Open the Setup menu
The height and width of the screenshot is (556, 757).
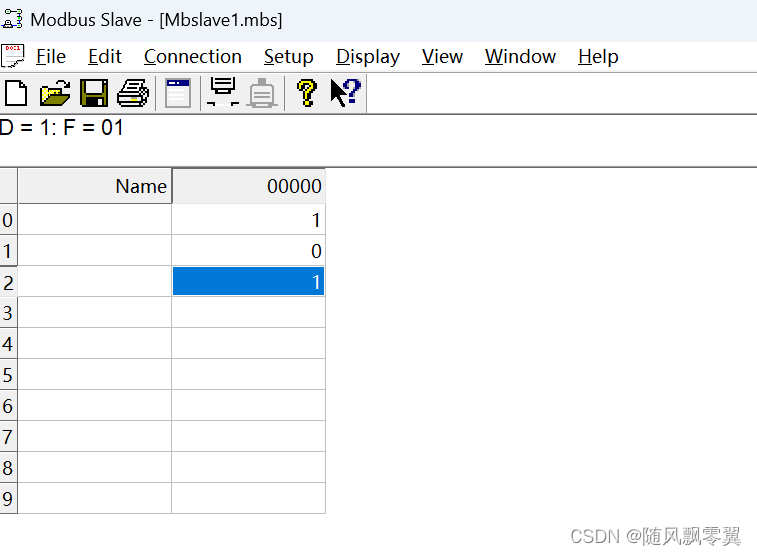(288, 56)
